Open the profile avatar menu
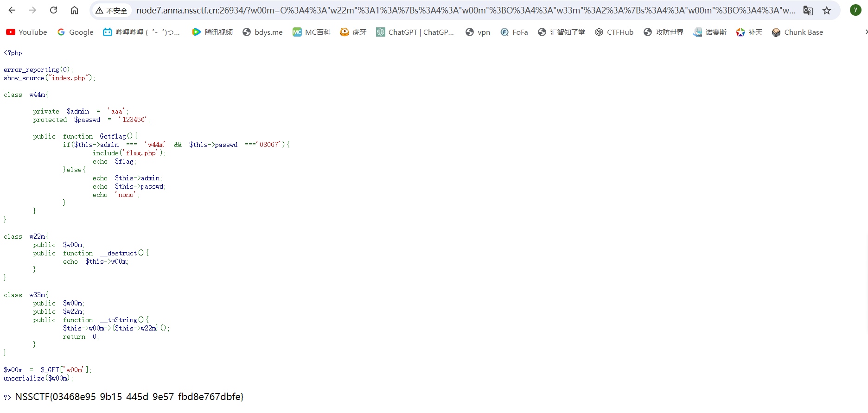 tap(855, 10)
